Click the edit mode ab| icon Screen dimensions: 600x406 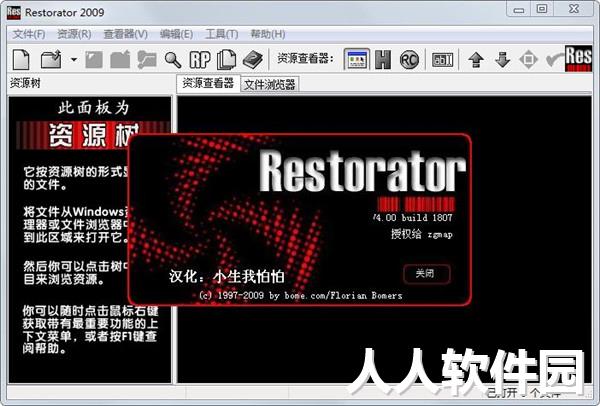point(442,60)
